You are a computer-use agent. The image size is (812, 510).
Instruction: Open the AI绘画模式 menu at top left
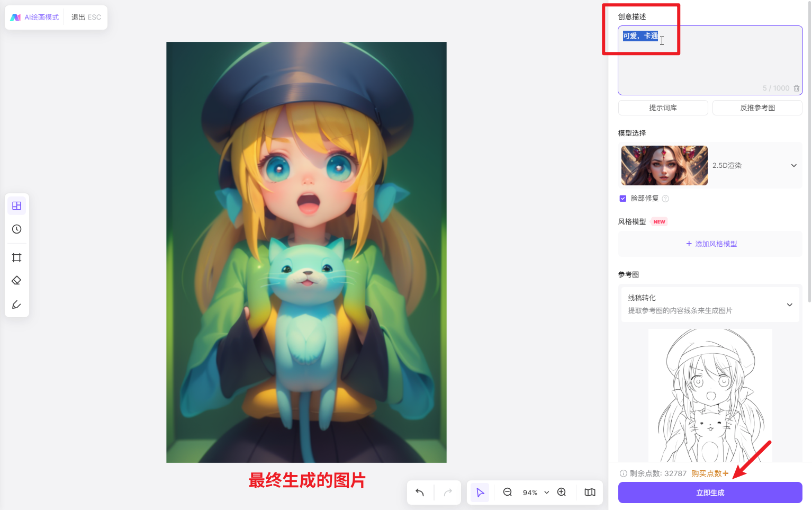34,17
